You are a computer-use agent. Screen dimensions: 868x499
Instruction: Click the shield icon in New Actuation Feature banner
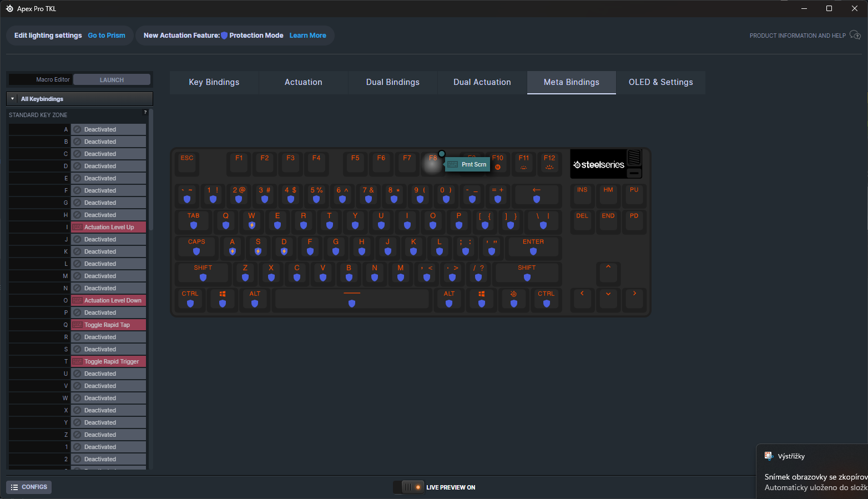(223, 35)
